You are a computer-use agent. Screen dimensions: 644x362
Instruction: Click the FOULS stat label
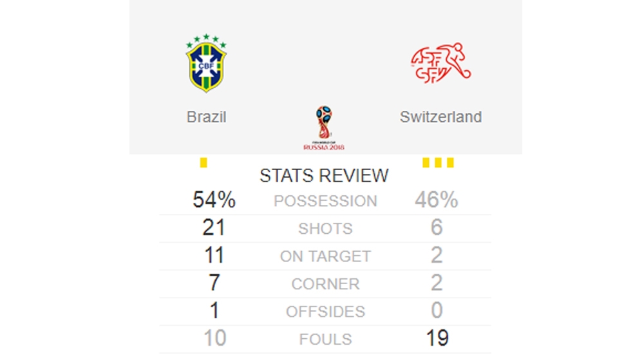(x=325, y=339)
